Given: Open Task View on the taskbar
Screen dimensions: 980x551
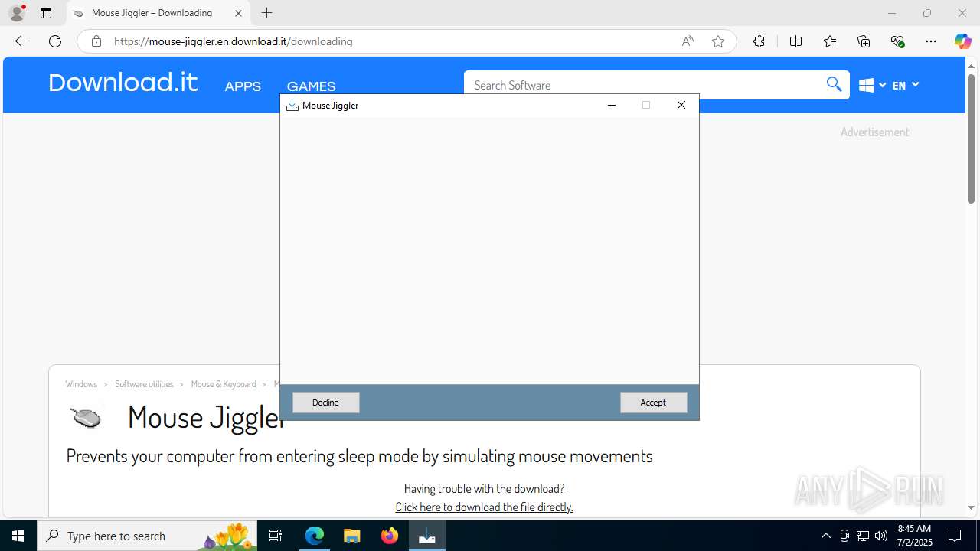Looking at the screenshot, I should coord(276,536).
